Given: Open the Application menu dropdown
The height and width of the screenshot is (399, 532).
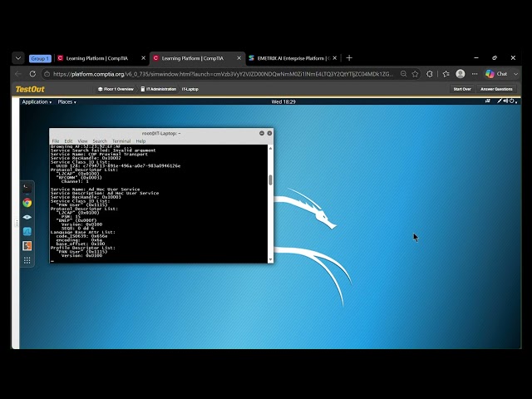Looking at the screenshot, I should [x=37, y=101].
